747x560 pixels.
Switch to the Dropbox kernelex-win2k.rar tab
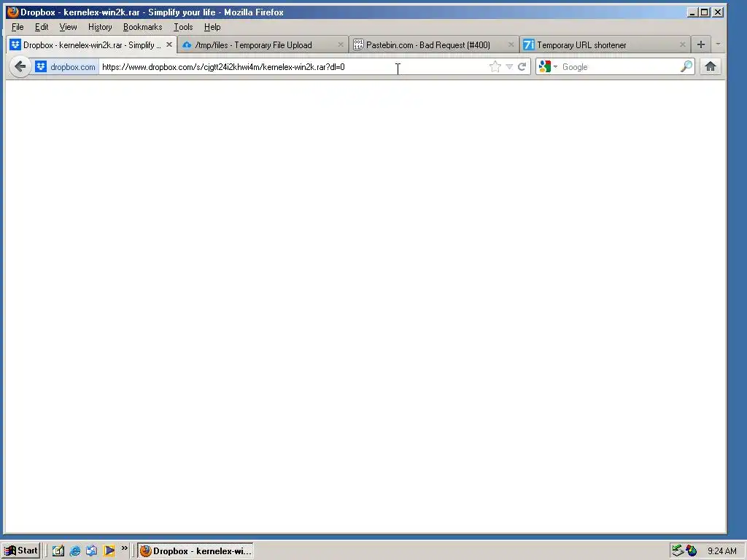tap(92, 44)
